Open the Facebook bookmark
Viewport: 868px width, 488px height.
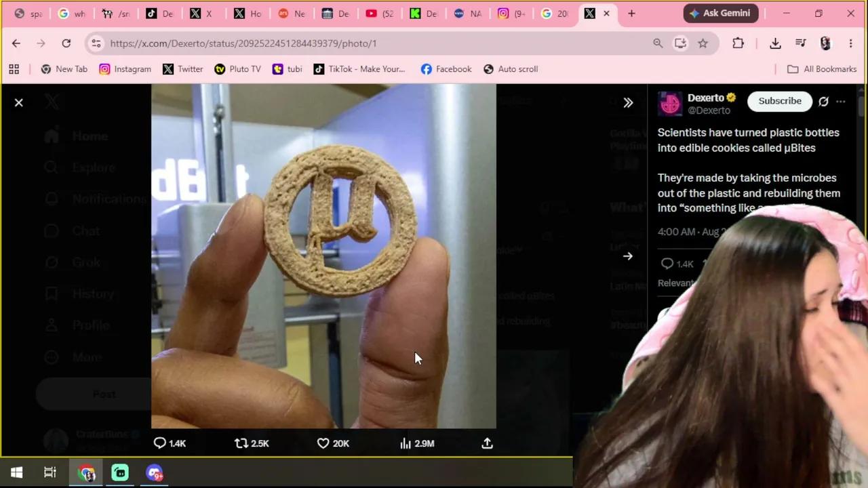pos(446,69)
